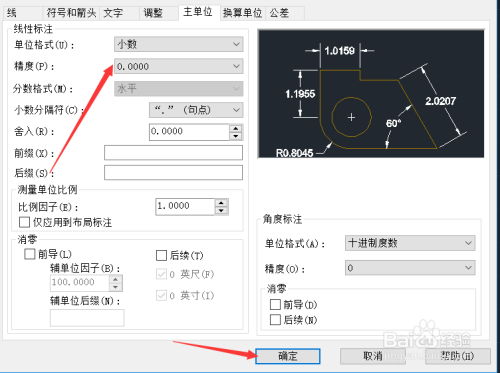Viewport: 500px width, 373px height.
Task: Enable the angular 前导(D) checkbox
Action: tap(275, 305)
